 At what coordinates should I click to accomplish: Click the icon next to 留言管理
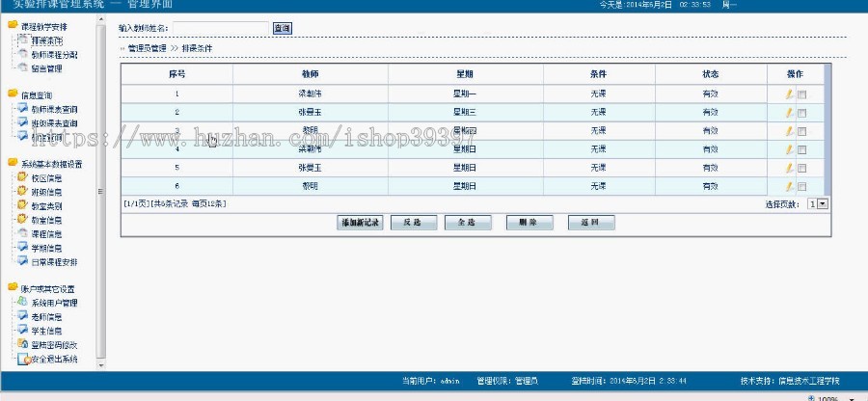pos(23,67)
